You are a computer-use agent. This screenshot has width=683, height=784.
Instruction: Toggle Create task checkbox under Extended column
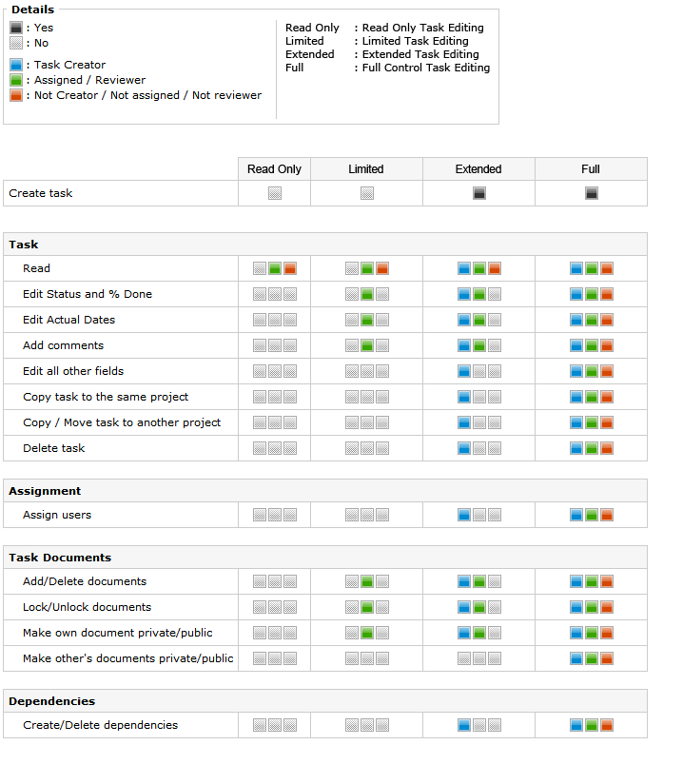point(479,193)
